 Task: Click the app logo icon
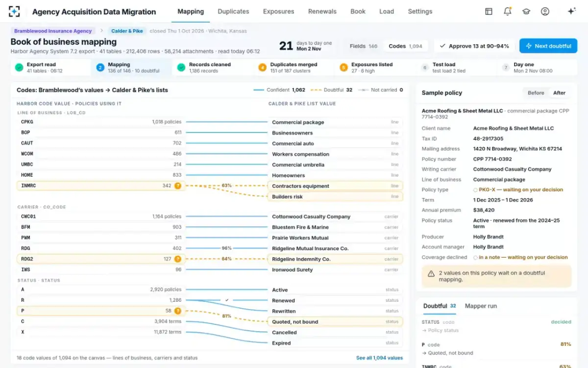click(14, 11)
